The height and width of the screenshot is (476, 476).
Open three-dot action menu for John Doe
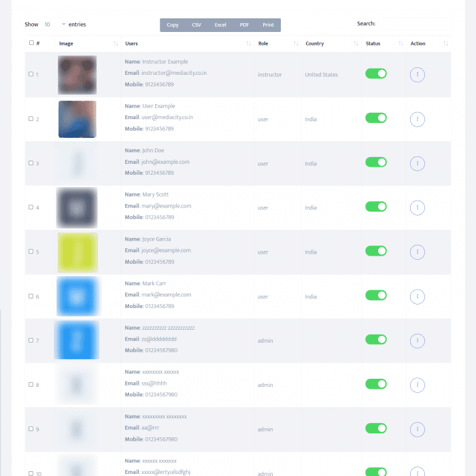click(x=418, y=163)
